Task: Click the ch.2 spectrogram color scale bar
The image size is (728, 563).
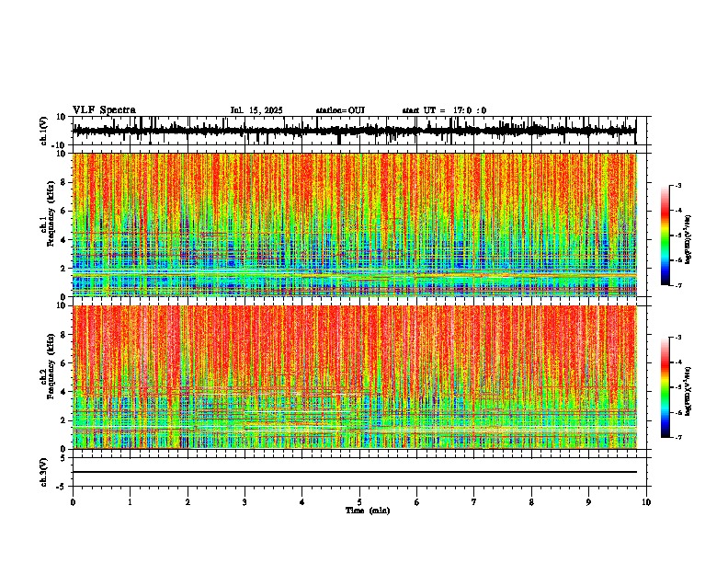Action: [x=665, y=387]
